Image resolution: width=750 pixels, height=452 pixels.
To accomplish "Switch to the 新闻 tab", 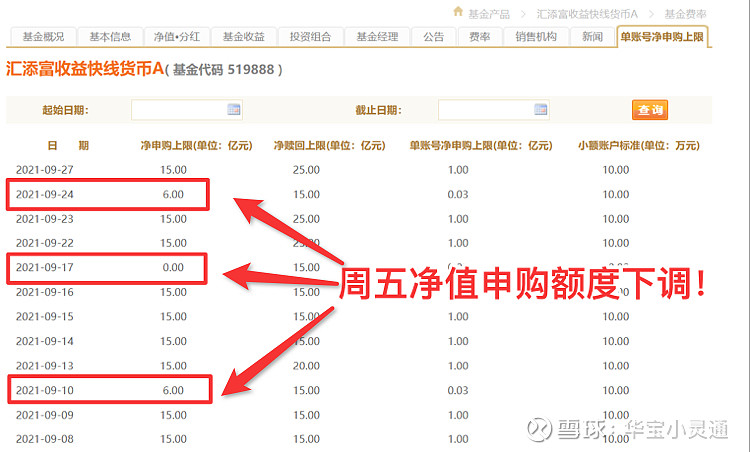I will (x=592, y=37).
